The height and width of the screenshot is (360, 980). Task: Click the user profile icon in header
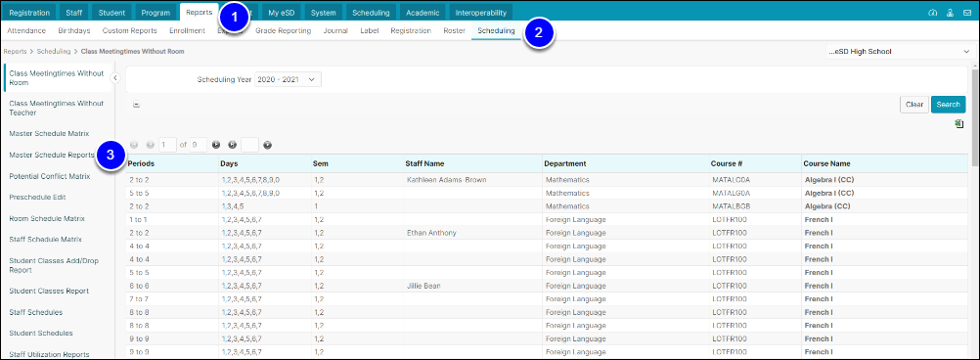[950, 13]
